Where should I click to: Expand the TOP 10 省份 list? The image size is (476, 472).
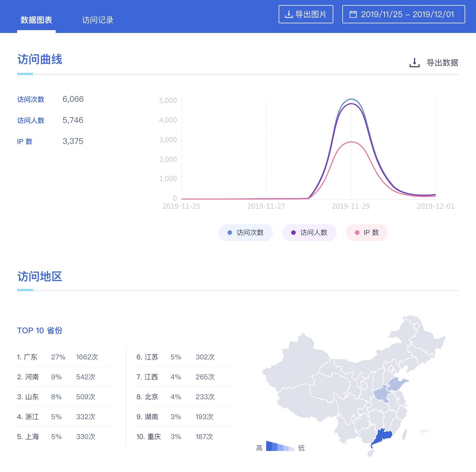click(40, 330)
